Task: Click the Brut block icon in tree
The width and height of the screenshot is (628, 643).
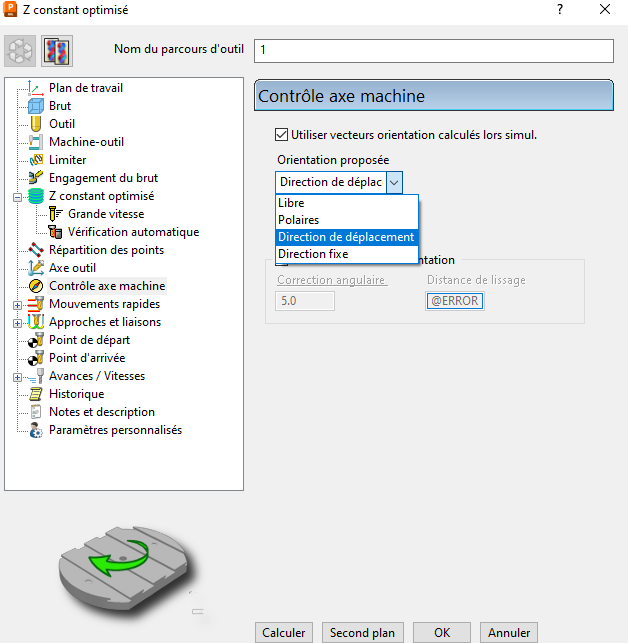Action: pyautogui.click(x=36, y=106)
